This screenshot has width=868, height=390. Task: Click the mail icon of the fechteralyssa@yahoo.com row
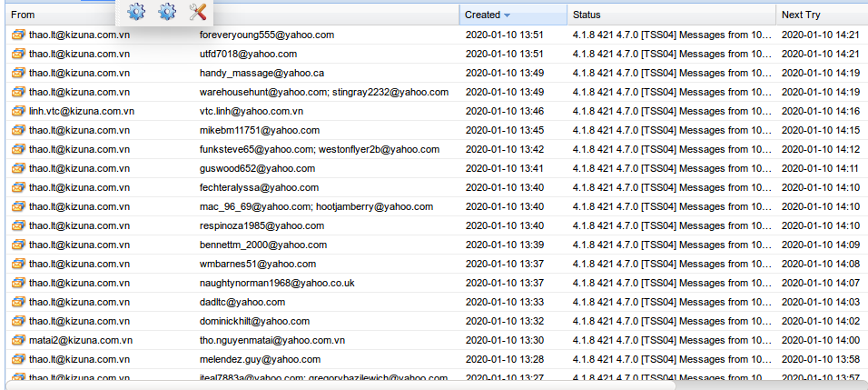18,188
